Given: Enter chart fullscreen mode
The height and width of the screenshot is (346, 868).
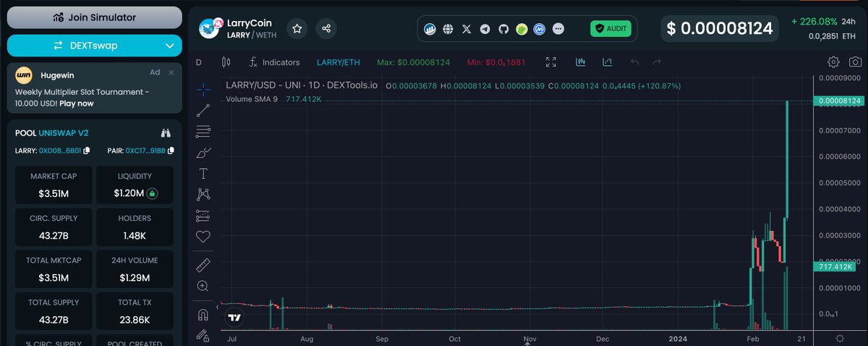Looking at the screenshot, I should 551,62.
